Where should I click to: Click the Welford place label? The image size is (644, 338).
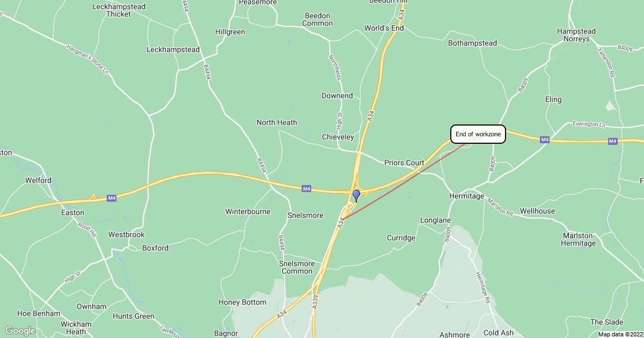point(38,180)
